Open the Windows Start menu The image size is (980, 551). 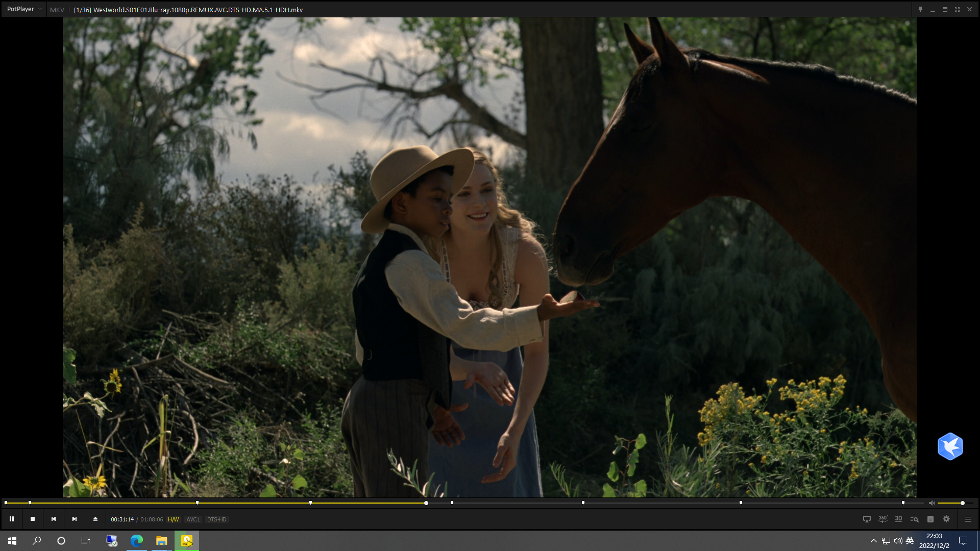pos(12,541)
